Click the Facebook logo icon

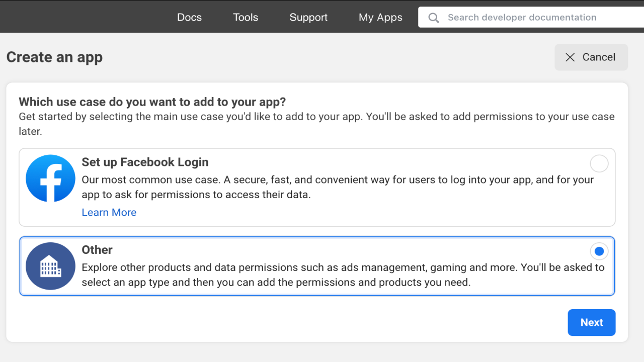tap(50, 178)
